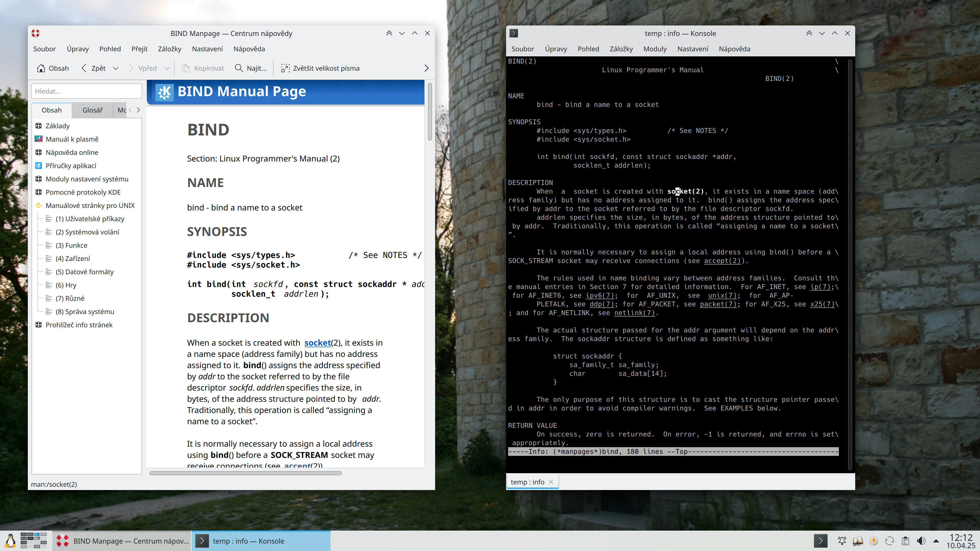Open Pohled menu in Konsole
Viewport: 980px width, 551px height.
[x=588, y=49]
